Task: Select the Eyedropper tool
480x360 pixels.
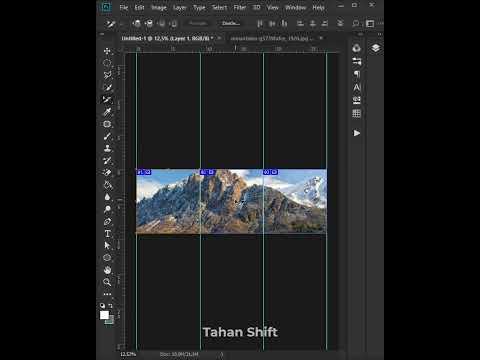Action: pyautogui.click(x=107, y=112)
